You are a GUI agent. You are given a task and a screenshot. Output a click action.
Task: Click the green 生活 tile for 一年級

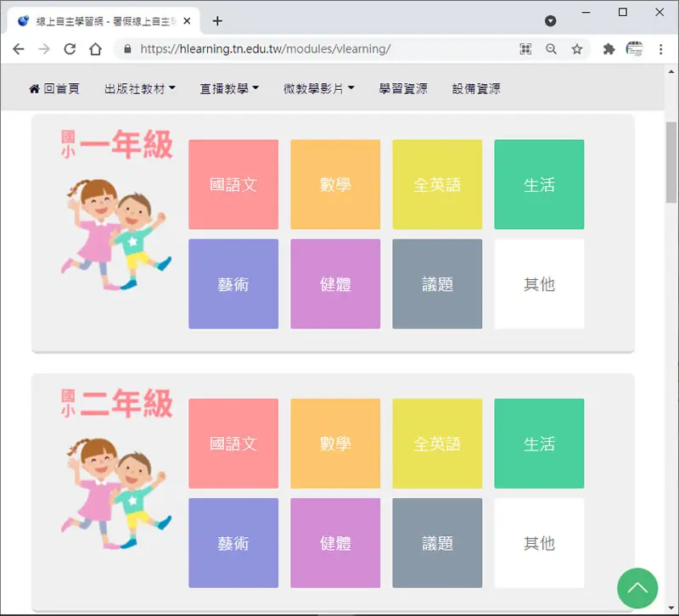539,184
